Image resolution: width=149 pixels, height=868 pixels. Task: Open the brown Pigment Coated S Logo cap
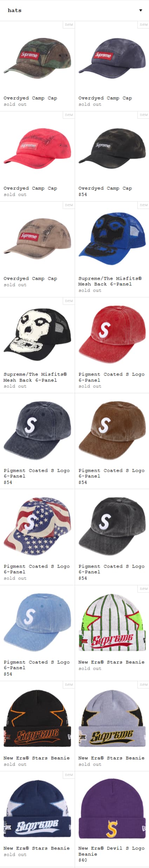point(112,430)
